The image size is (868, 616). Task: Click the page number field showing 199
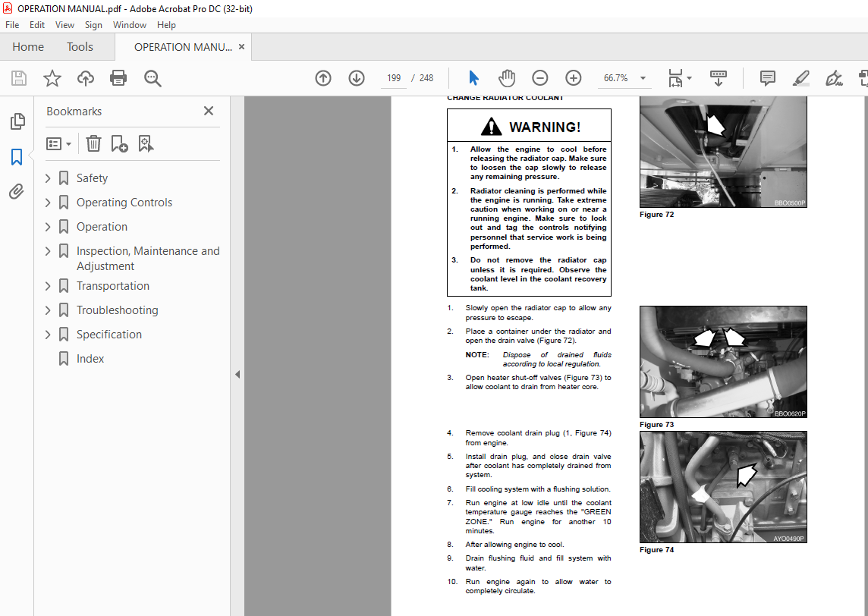[394, 78]
